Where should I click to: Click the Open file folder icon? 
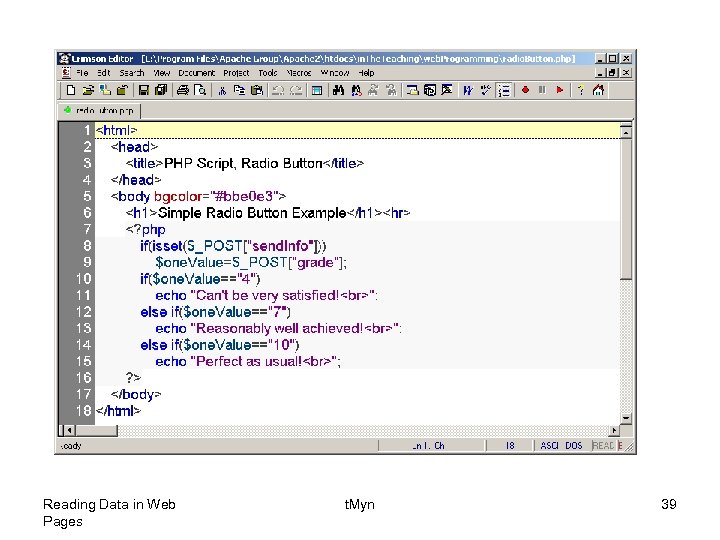point(88,90)
